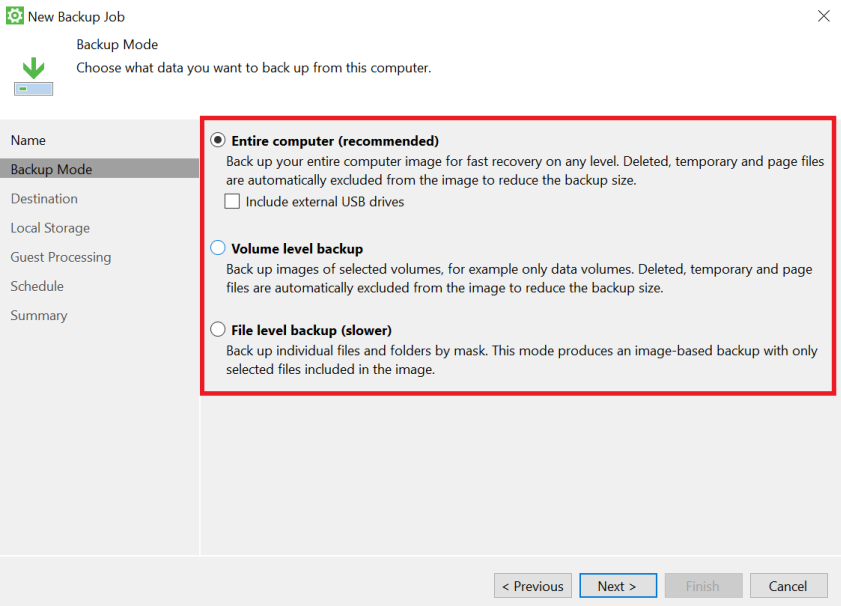
Task: Select Volume level backup option
Action: point(218,248)
